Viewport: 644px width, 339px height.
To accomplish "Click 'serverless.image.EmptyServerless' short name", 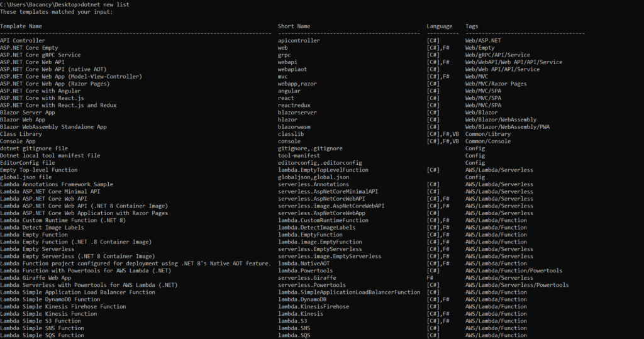I will (x=330, y=256).
